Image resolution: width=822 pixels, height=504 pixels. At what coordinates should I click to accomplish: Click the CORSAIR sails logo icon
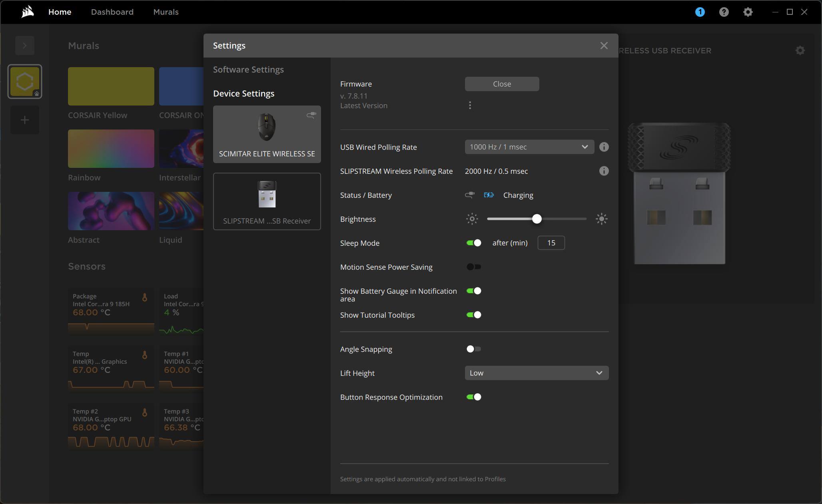[27, 12]
